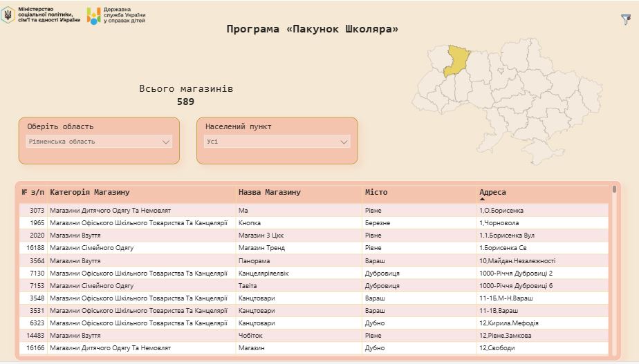Sort table by № з/п column header
The height and width of the screenshot is (364, 639).
click(33, 192)
